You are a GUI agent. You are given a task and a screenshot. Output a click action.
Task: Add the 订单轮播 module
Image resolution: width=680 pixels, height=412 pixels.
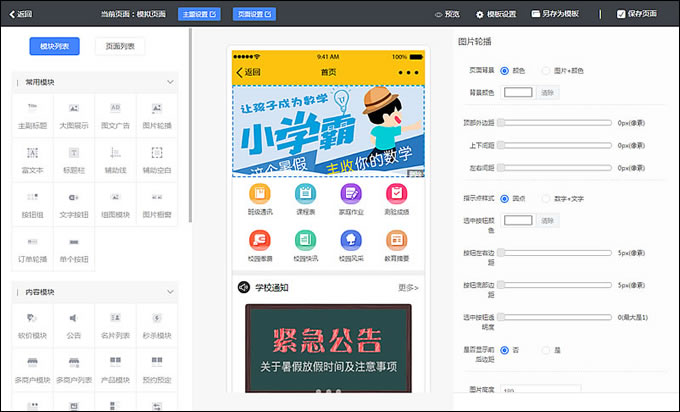click(x=33, y=249)
